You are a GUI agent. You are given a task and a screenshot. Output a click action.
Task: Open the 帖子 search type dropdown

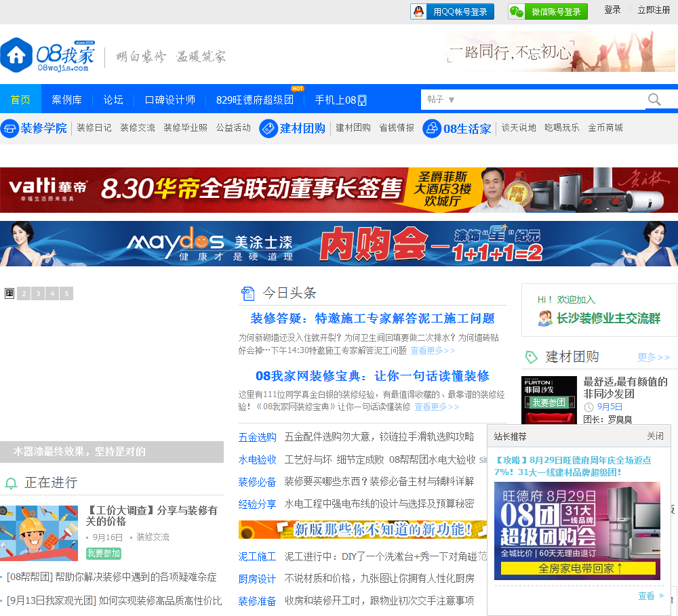tap(441, 100)
